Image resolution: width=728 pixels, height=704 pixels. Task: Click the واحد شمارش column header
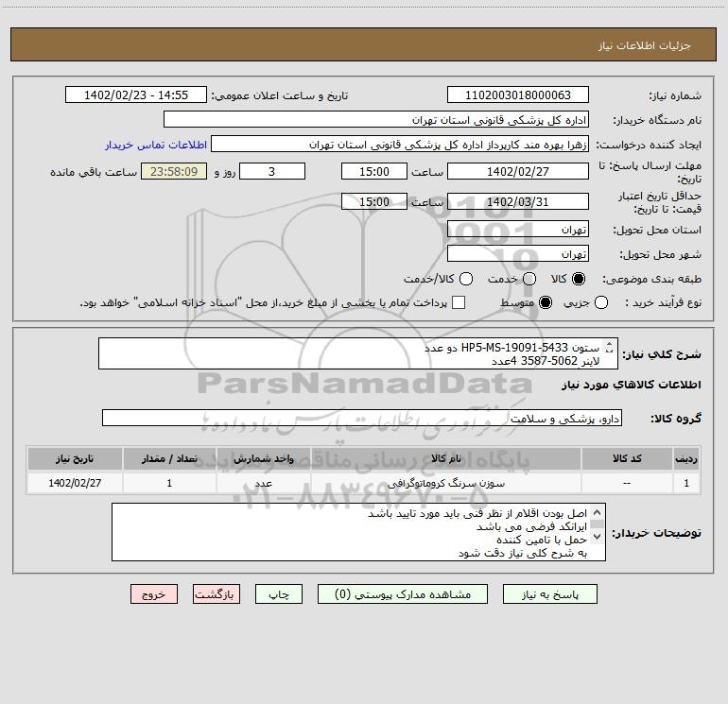[263, 458]
